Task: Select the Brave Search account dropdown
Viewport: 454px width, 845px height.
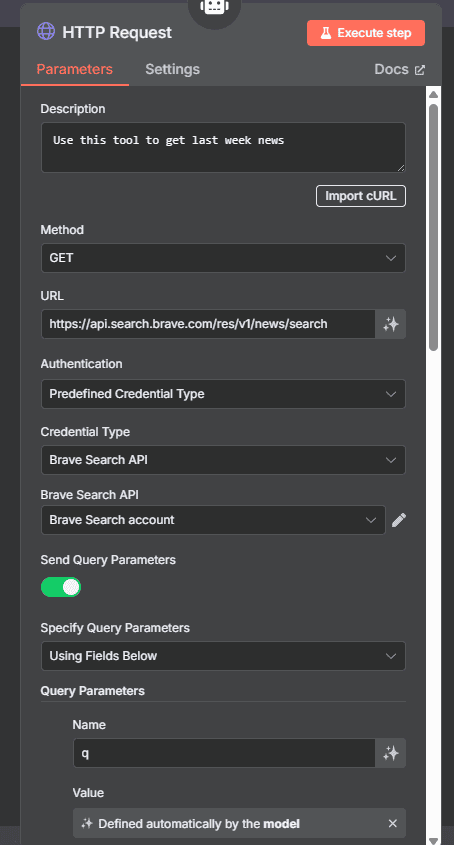Action: click(213, 520)
